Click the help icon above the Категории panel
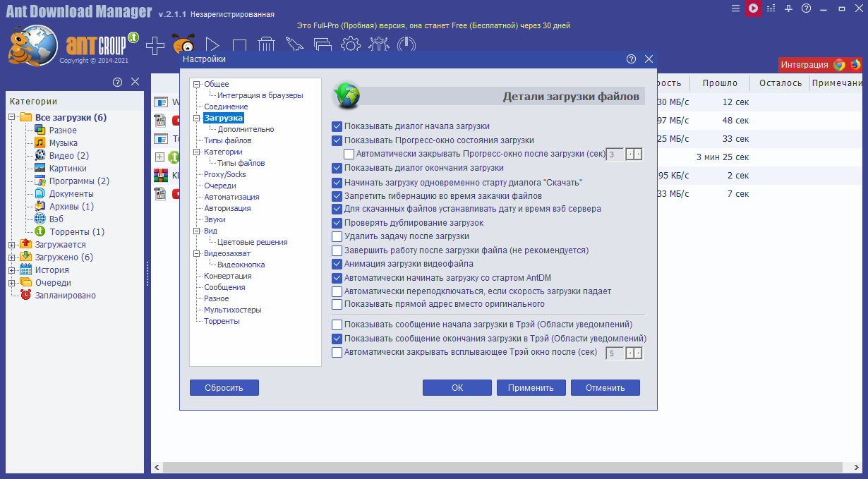868x479 pixels. pos(118,82)
